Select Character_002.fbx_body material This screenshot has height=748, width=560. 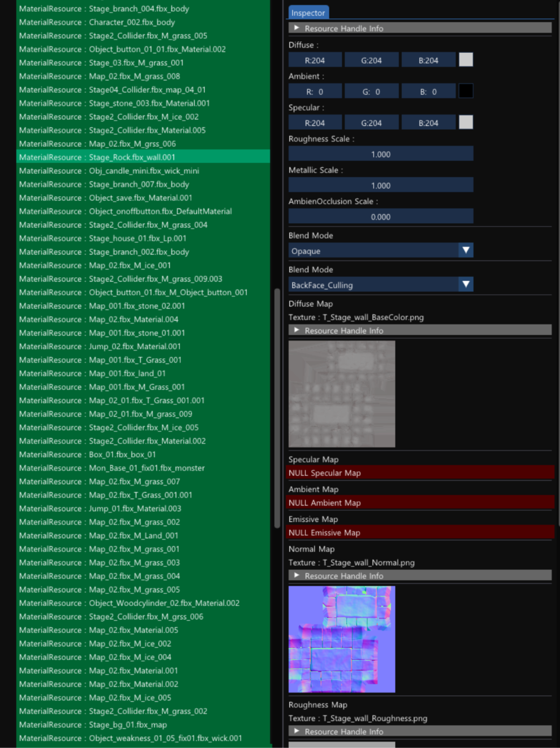pyautogui.click(x=143, y=22)
